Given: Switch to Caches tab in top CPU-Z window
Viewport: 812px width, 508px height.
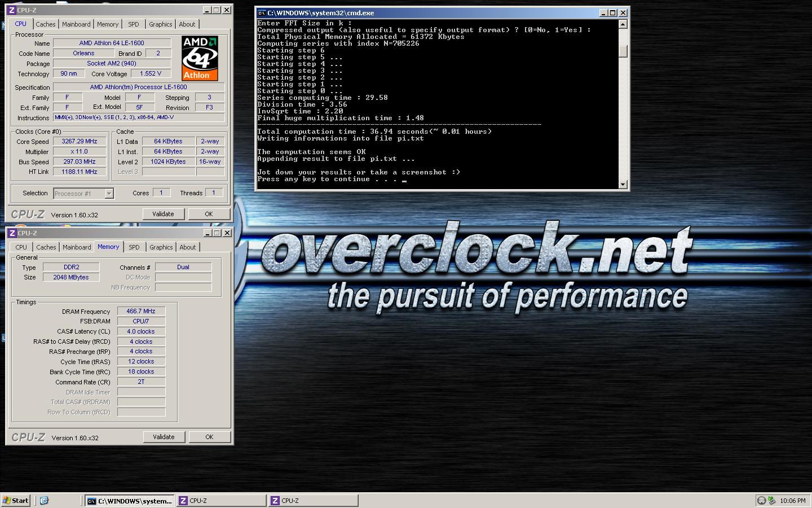Looking at the screenshot, I should coord(46,24).
